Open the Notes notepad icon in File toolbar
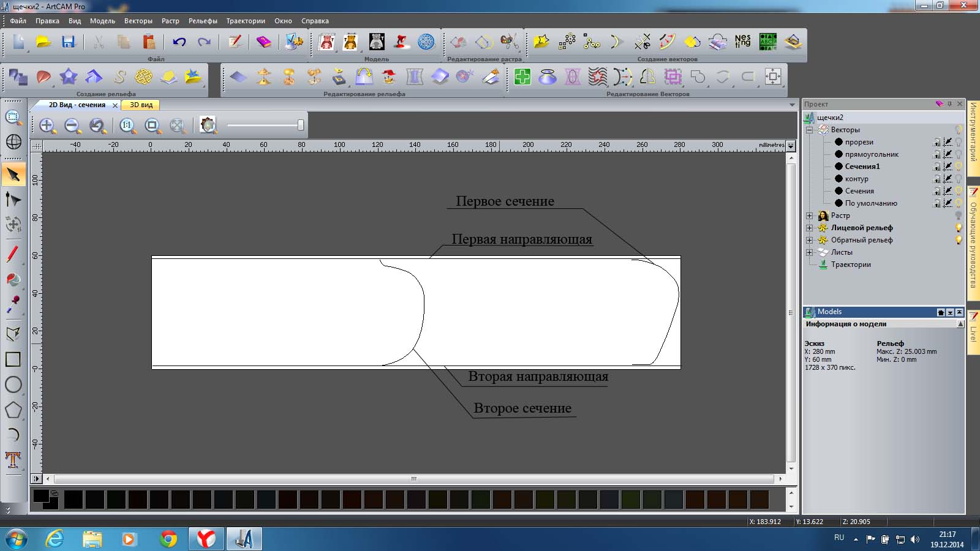The width and height of the screenshot is (980, 551). click(x=235, y=42)
